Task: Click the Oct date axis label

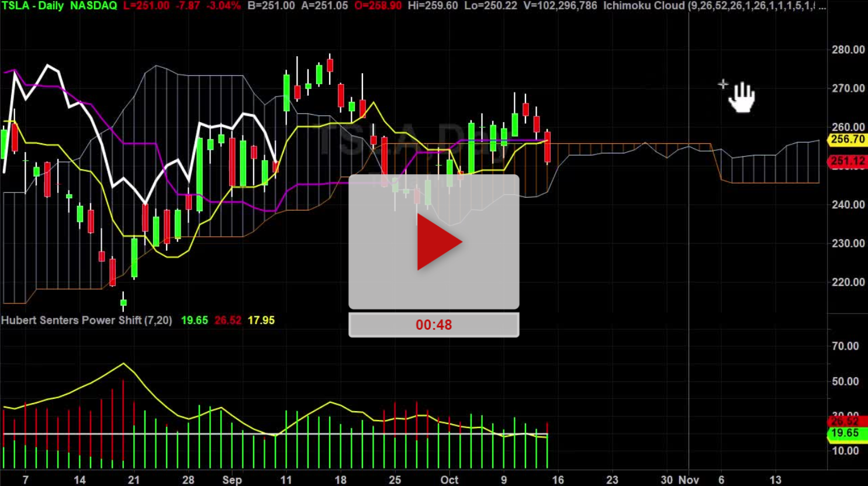Action: (449, 480)
